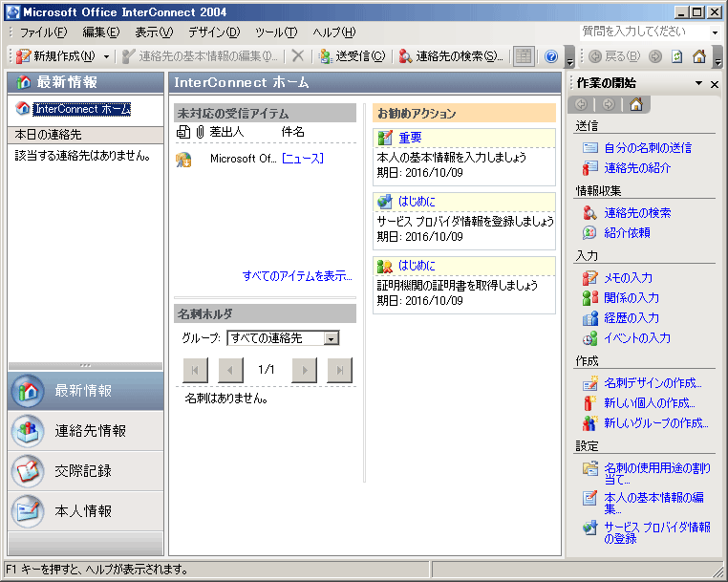Open the グループ combo box すべての連絡先
This screenshot has width=728, height=582.
pos(283,337)
